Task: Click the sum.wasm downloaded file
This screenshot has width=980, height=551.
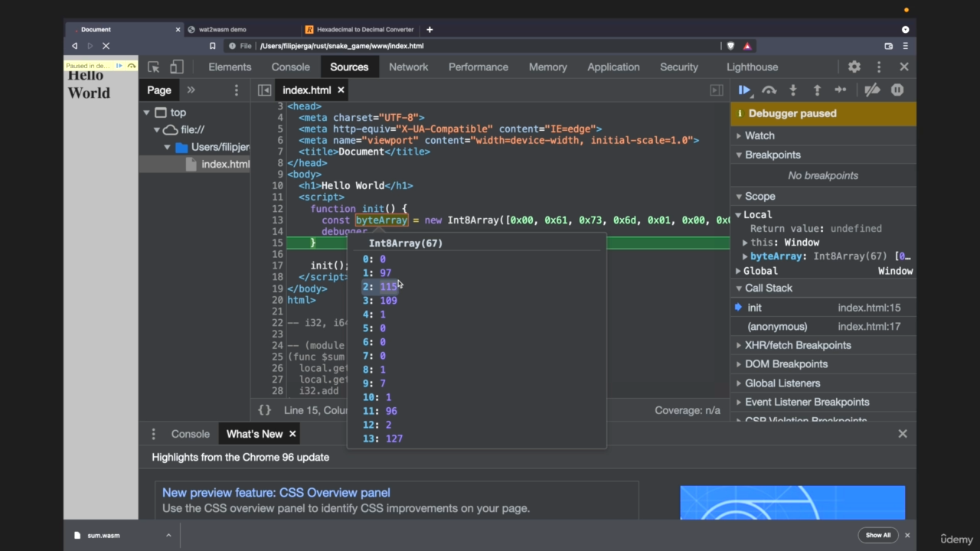Action: click(103, 535)
